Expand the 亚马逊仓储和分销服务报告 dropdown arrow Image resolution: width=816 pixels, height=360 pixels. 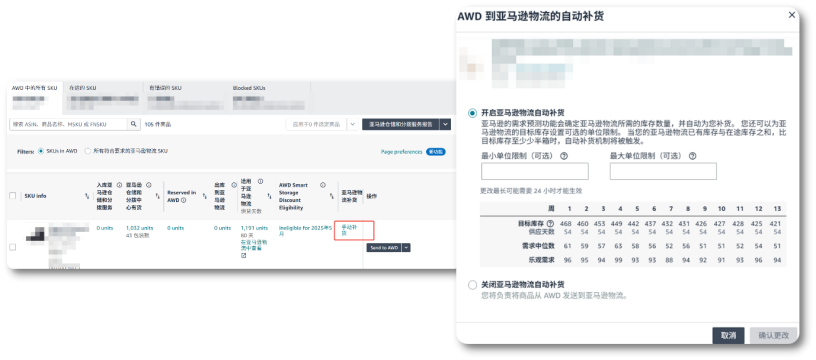pos(445,124)
